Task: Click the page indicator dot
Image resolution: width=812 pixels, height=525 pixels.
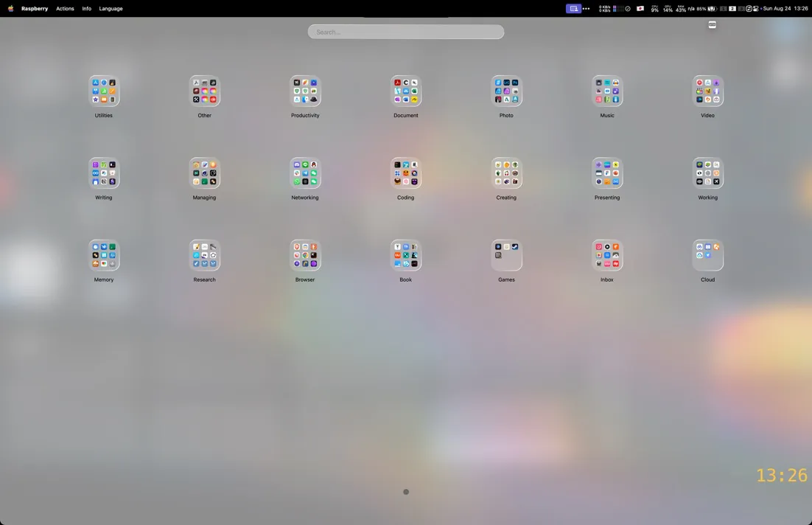Action: (406, 492)
